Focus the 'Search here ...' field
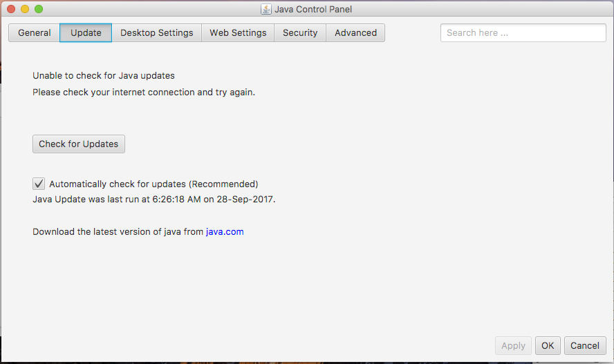Image resolution: width=614 pixels, height=364 pixels. click(523, 32)
